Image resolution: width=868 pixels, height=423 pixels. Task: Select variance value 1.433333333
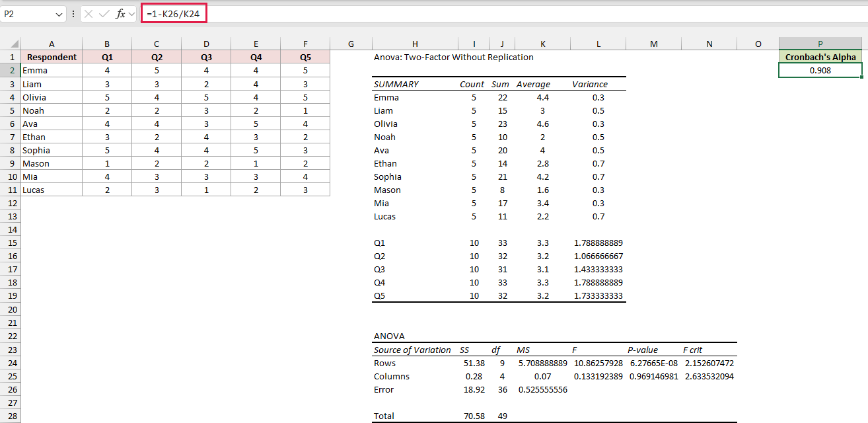coord(598,269)
